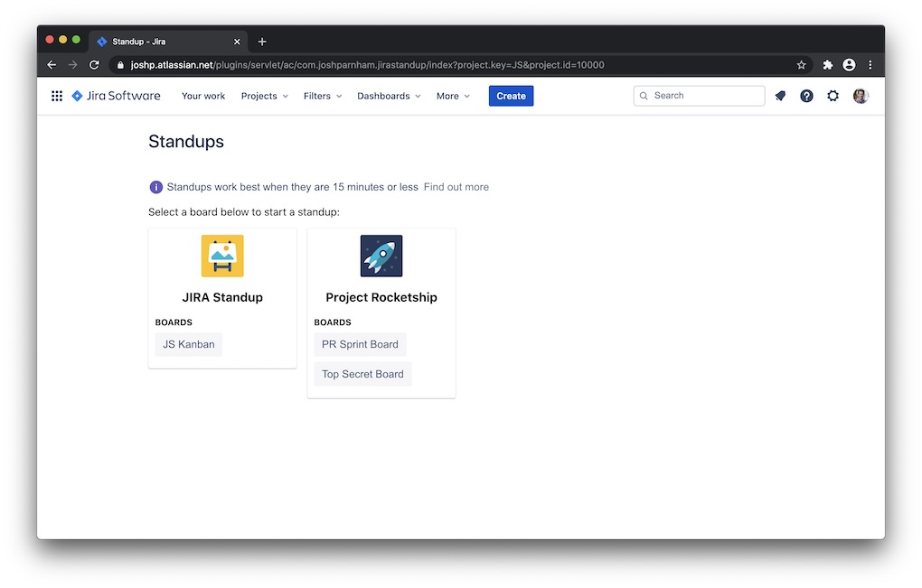
Task: Open Your work in the navigation
Action: pos(202,96)
